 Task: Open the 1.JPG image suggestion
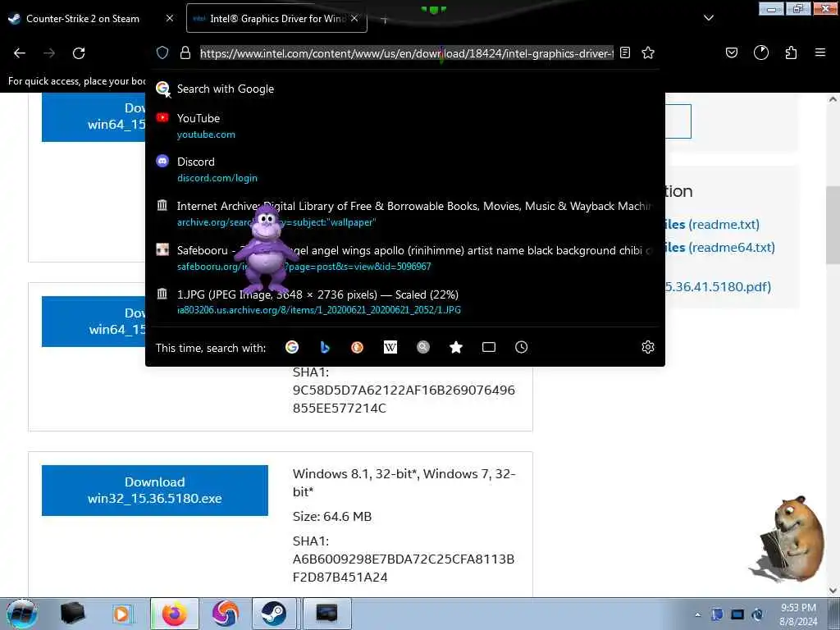click(x=404, y=302)
